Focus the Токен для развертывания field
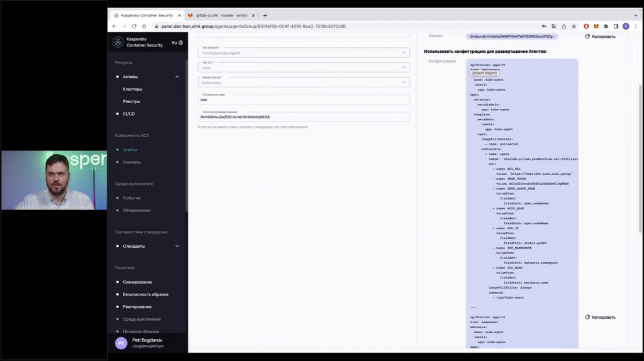Screen dimensions: 644x361 pos(304,116)
